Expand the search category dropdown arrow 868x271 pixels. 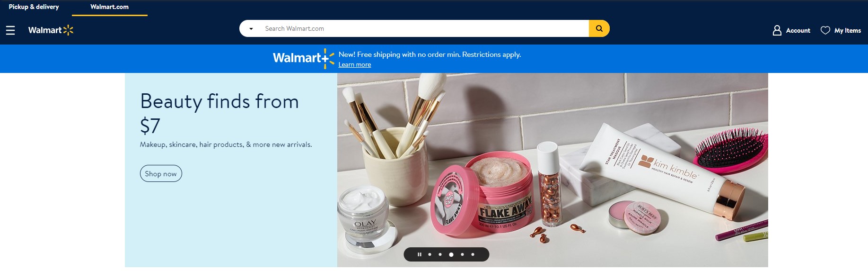point(251,29)
